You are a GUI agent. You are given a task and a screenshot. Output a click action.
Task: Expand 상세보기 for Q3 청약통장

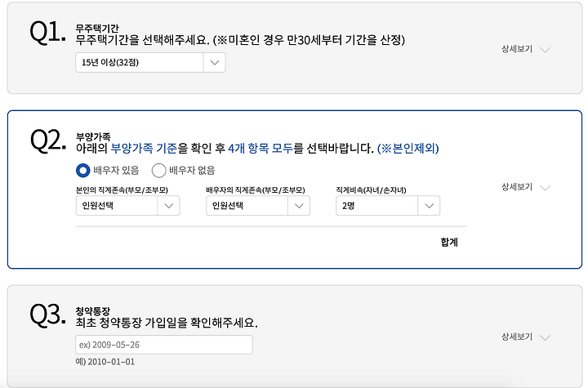coord(525,337)
